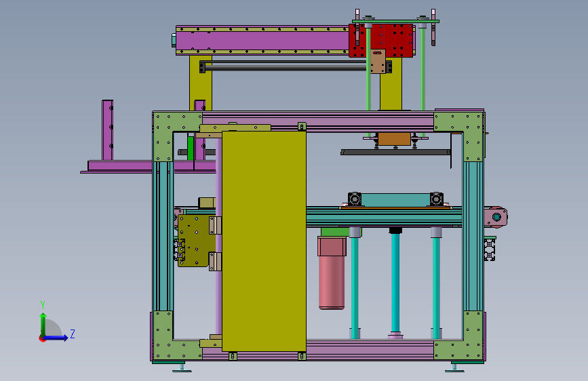Select the orange block under the top frame
Screen dimensions: 588x381
point(394,139)
